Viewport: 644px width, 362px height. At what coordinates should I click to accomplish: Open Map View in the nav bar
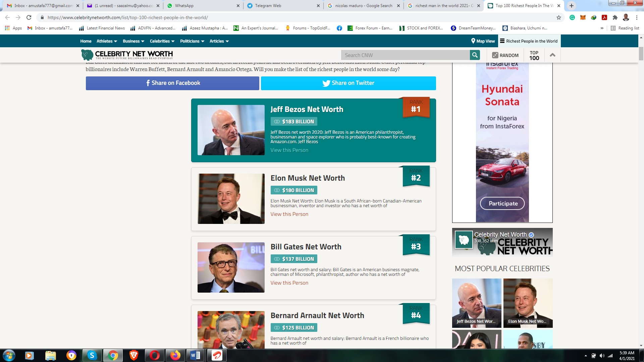(x=483, y=41)
